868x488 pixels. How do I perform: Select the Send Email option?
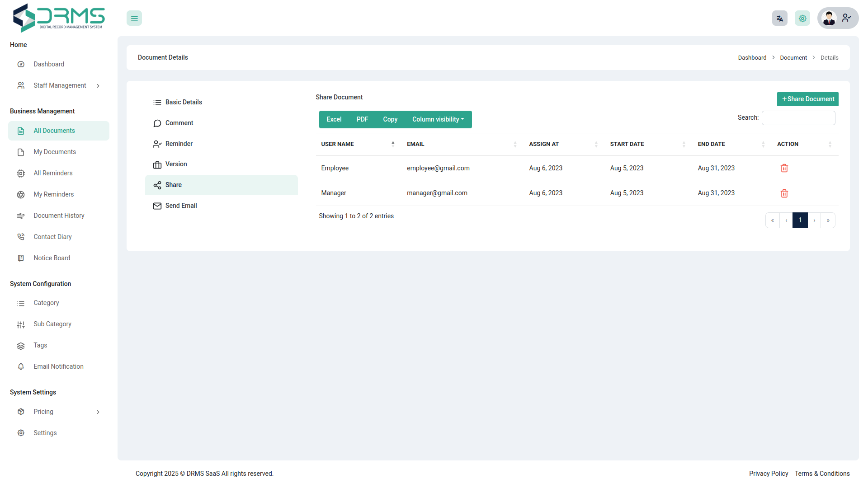181,206
